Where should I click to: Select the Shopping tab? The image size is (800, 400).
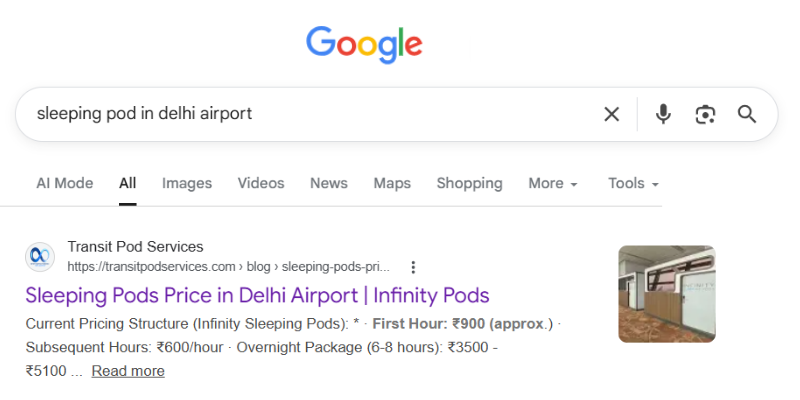pos(469,184)
